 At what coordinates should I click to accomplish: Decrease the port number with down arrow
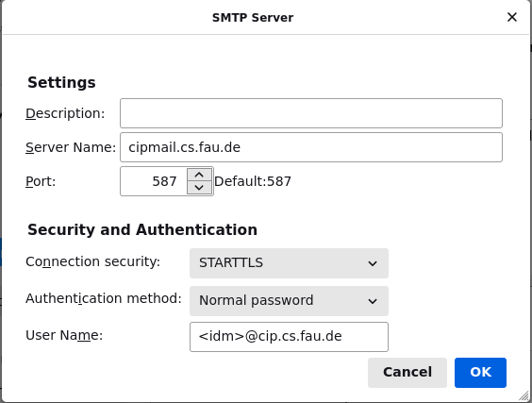pyautogui.click(x=199, y=188)
